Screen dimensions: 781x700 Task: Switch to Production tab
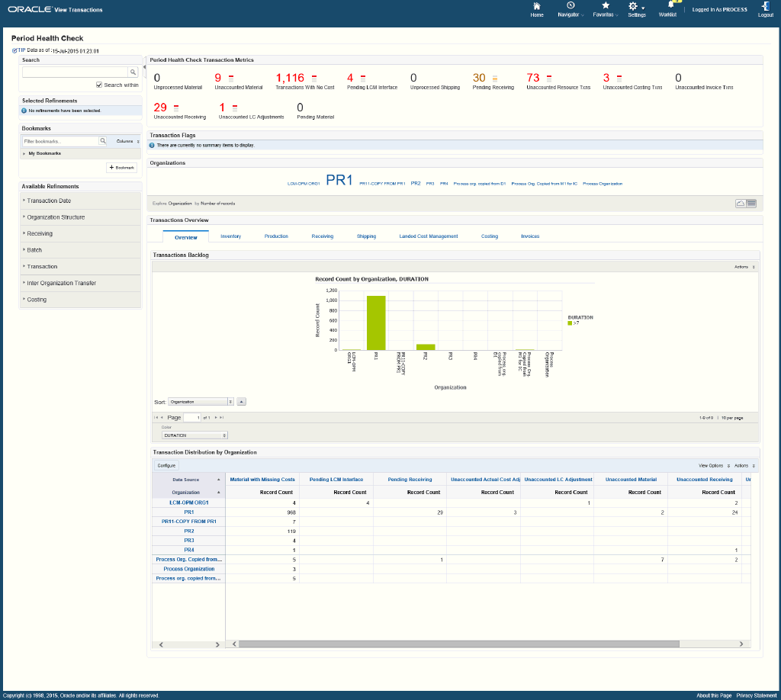tap(276, 236)
